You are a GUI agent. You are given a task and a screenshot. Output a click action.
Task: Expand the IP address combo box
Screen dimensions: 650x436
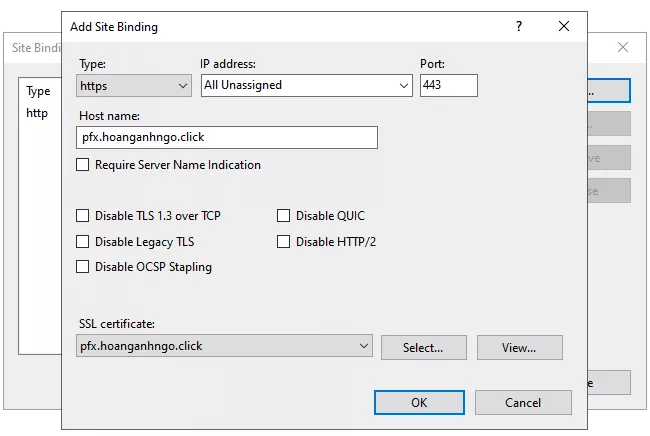point(306,86)
